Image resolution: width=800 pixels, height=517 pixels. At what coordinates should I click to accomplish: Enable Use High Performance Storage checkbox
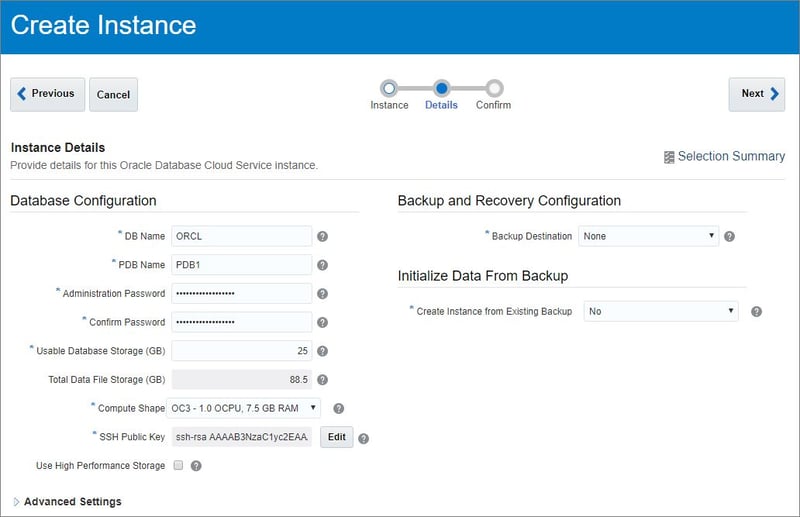[x=178, y=465]
